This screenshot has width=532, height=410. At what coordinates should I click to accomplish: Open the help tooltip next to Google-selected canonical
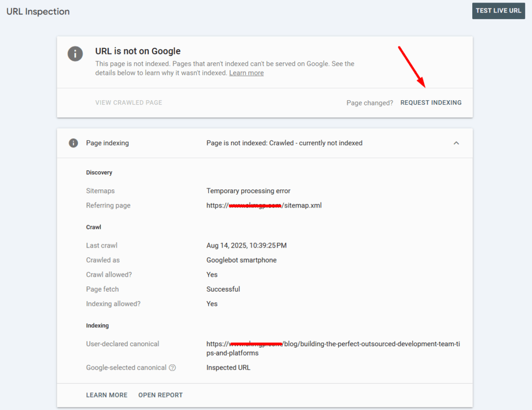pyautogui.click(x=172, y=367)
